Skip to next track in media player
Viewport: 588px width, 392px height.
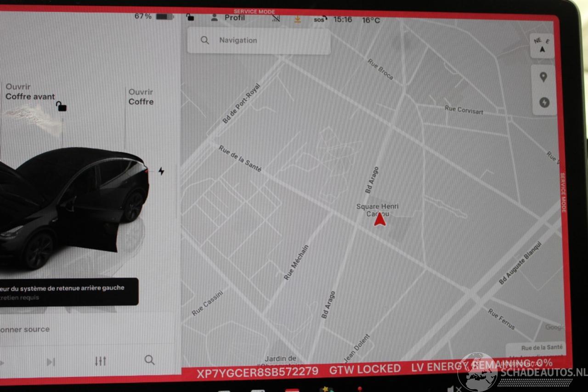51,362
